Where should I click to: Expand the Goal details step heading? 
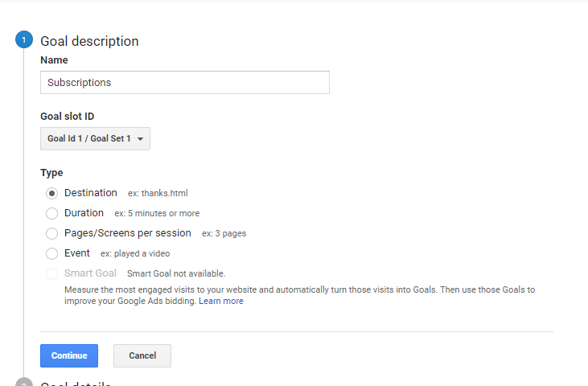click(76, 383)
